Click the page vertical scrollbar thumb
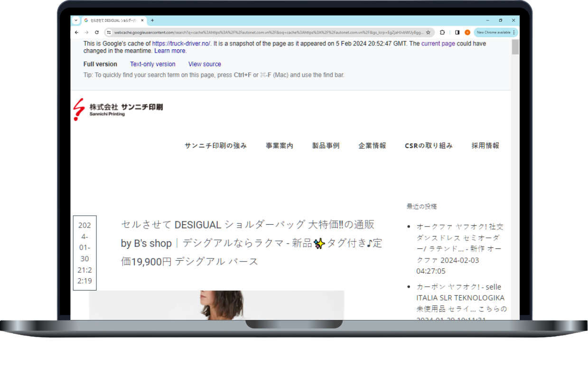This screenshot has height=365, width=588. click(x=515, y=47)
